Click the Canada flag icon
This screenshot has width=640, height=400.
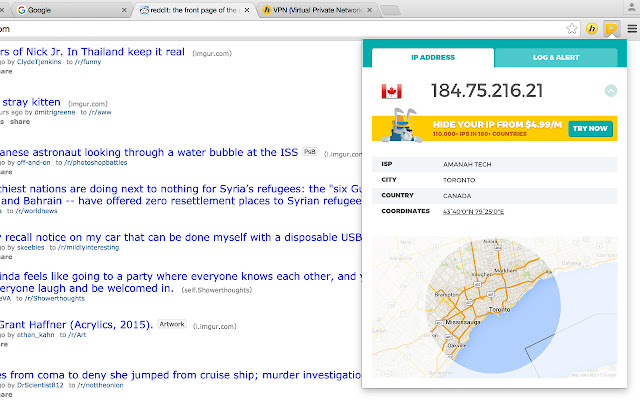click(x=391, y=91)
